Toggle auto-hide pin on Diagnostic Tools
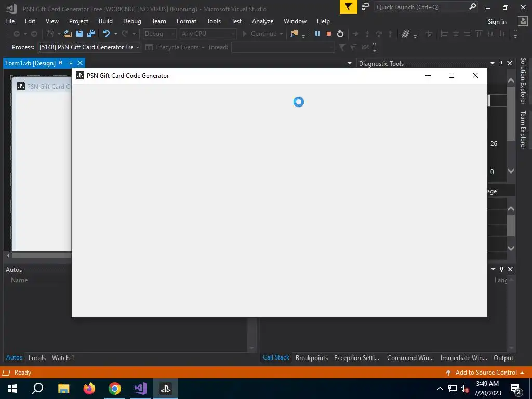The width and height of the screenshot is (532, 399). click(x=501, y=63)
